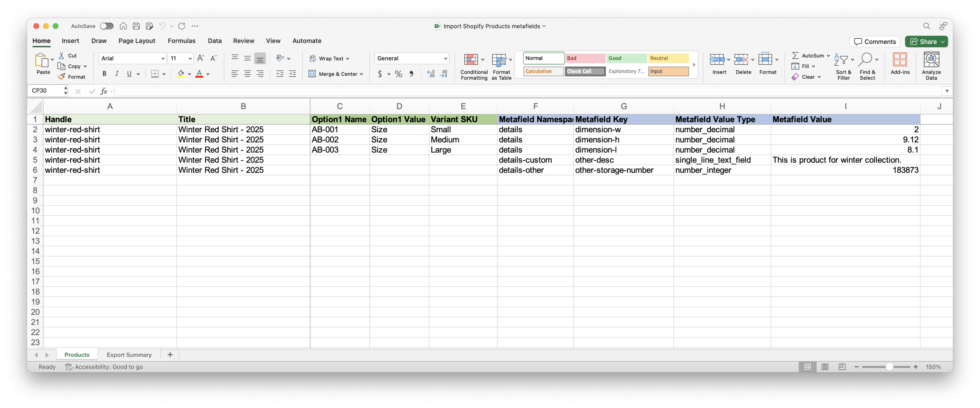Click the Italic formatting icon
This screenshot has width=980, height=408.
[117, 74]
